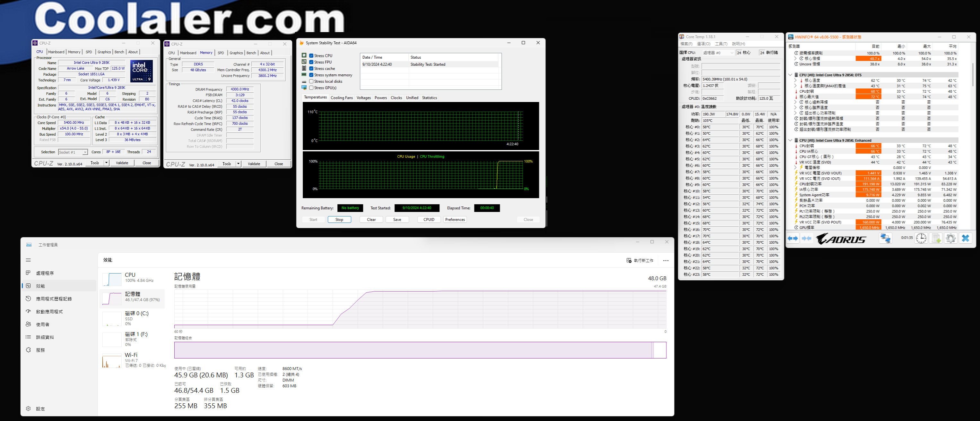980x421 pixels.
Task: Open Tools dropdown arrow in memory CPU-Z
Action: (238, 164)
